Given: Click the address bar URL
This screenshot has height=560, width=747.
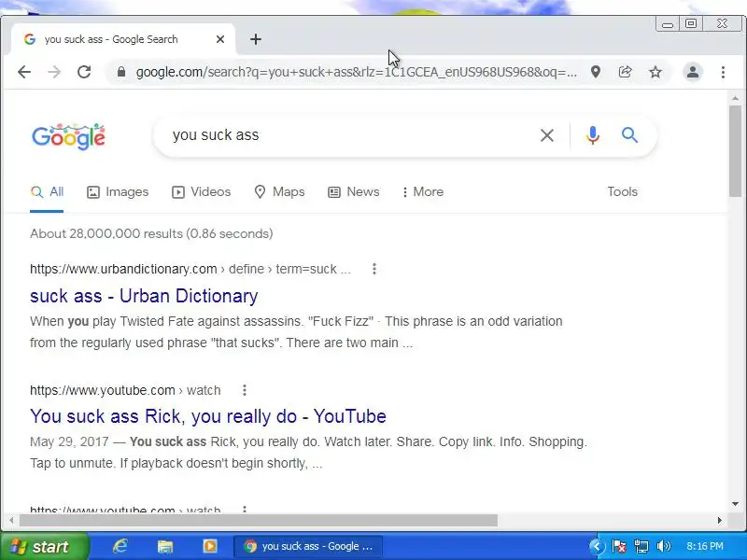Looking at the screenshot, I should pyautogui.click(x=357, y=72).
